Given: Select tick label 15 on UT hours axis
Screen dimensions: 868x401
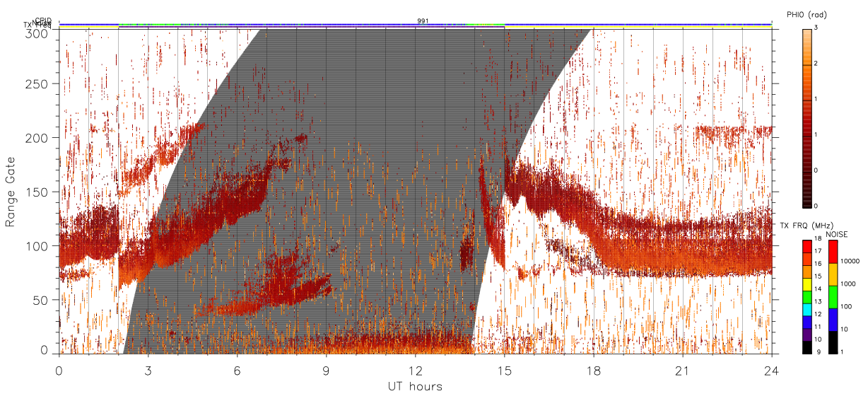Looking at the screenshot, I should (x=505, y=371).
